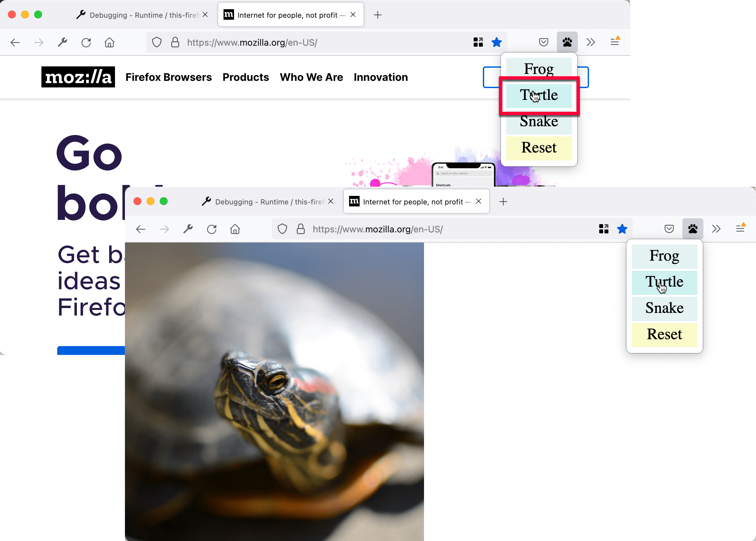The height and width of the screenshot is (541, 756).
Task: Click the forward navigation arrow
Action: coord(39,42)
